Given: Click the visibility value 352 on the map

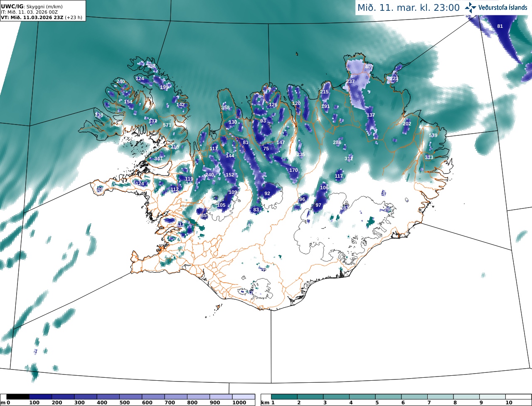Looking at the screenshot, I should (151, 66).
